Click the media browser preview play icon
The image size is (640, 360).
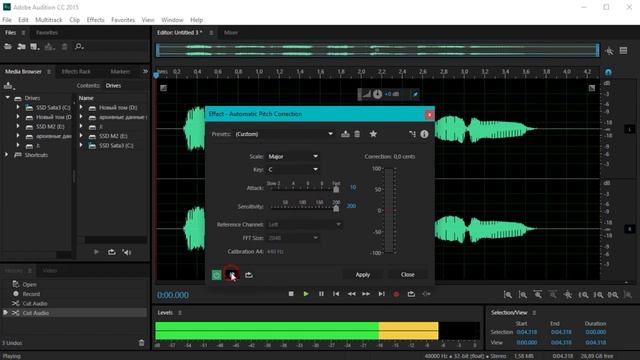pos(96,252)
